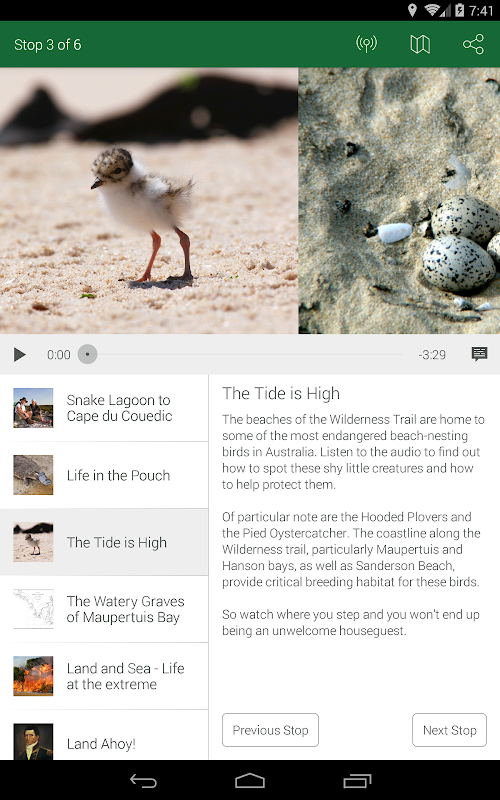
Task: Tap the Android back navigation icon
Action: click(x=143, y=781)
